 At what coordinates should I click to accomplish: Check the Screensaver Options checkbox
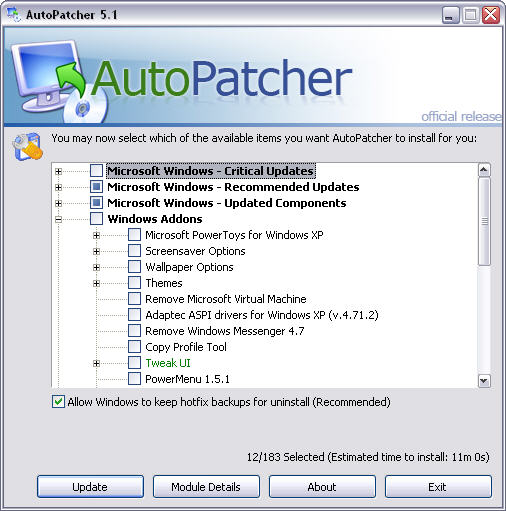click(134, 251)
